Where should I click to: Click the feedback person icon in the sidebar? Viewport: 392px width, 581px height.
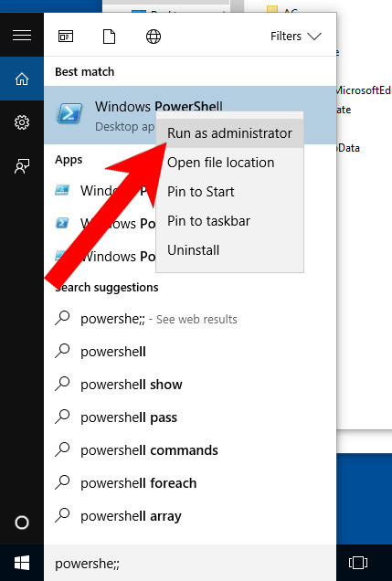click(x=22, y=166)
